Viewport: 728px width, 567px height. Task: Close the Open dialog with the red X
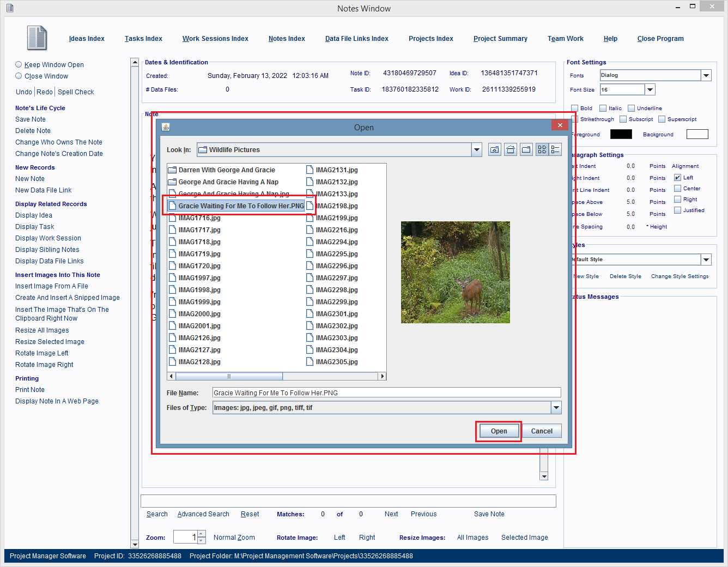tap(560, 125)
